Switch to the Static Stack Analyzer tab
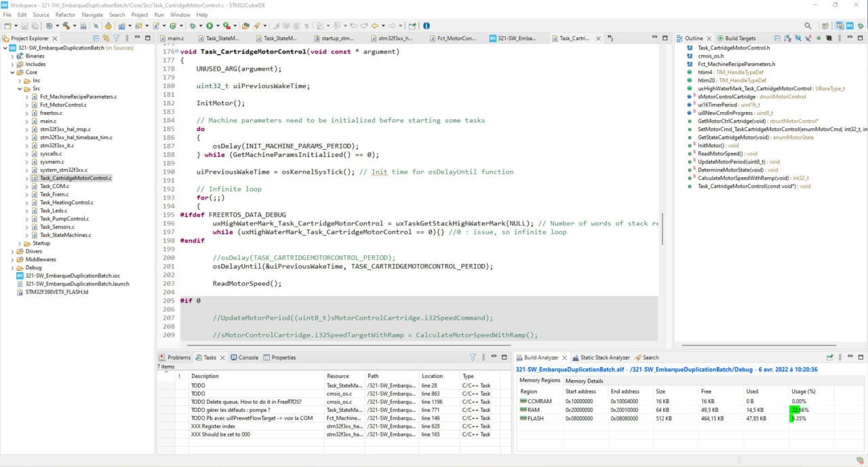Viewport: 868px width, 467px height. pyautogui.click(x=604, y=357)
